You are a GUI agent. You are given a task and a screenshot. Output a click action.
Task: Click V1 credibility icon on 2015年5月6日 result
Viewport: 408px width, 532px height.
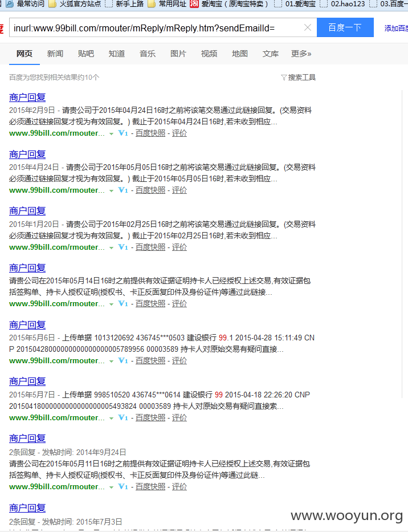click(x=123, y=361)
